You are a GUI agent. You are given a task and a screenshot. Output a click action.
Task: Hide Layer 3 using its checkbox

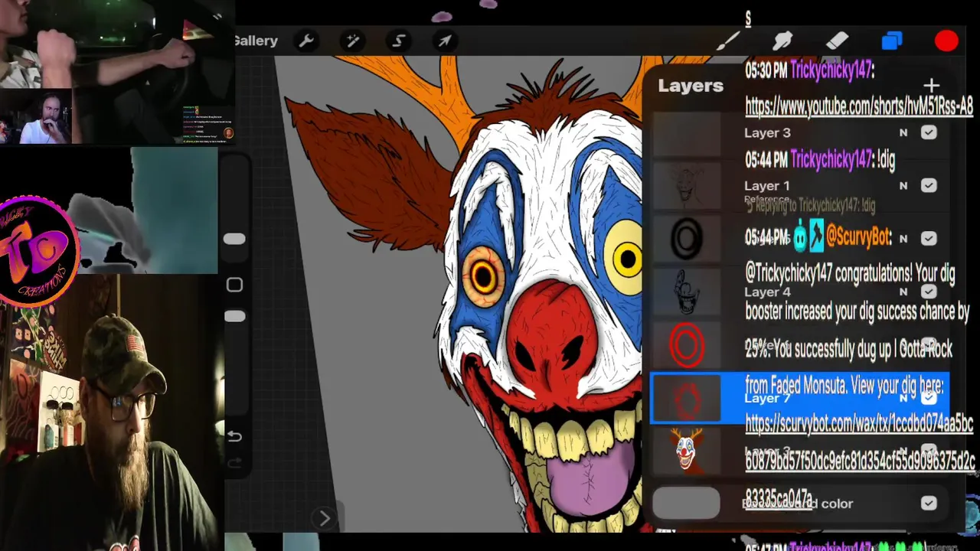tap(929, 132)
